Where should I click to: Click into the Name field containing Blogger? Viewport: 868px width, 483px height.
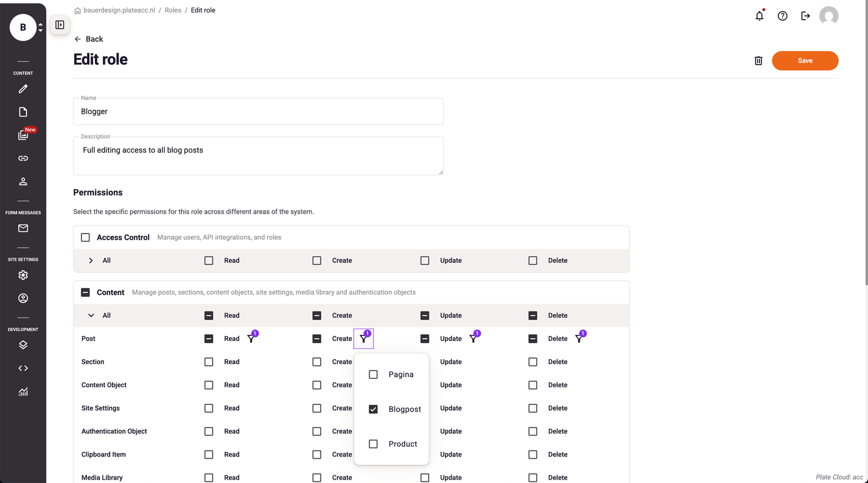(258, 111)
